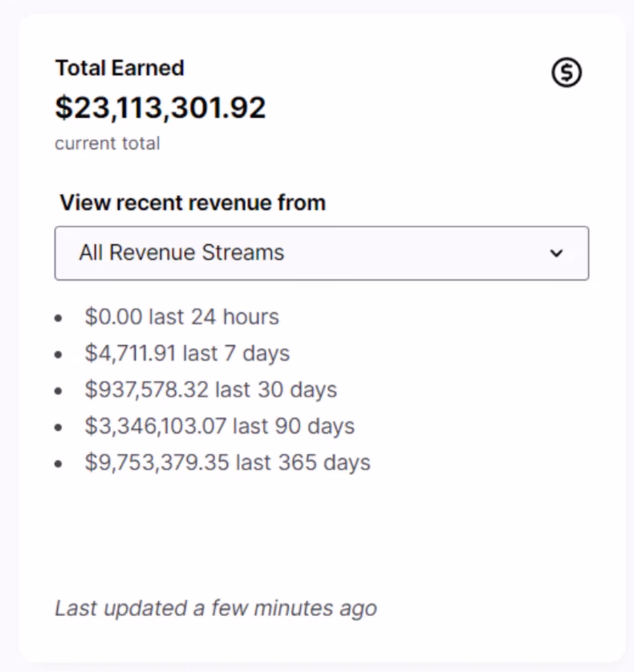The width and height of the screenshot is (634, 672).
Task: Click the bullet beside last 30 days
Action: [x=59, y=390]
